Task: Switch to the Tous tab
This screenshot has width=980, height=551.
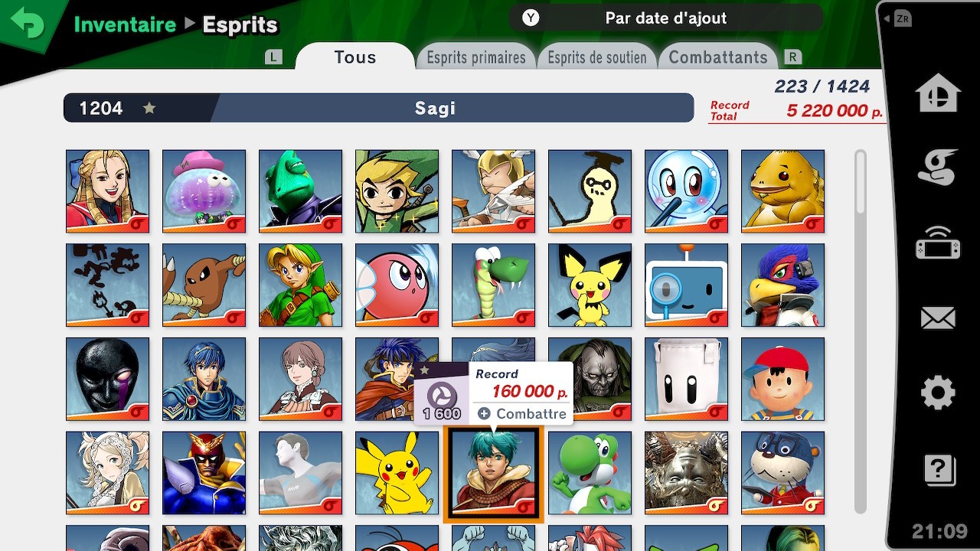Action: (355, 57)
